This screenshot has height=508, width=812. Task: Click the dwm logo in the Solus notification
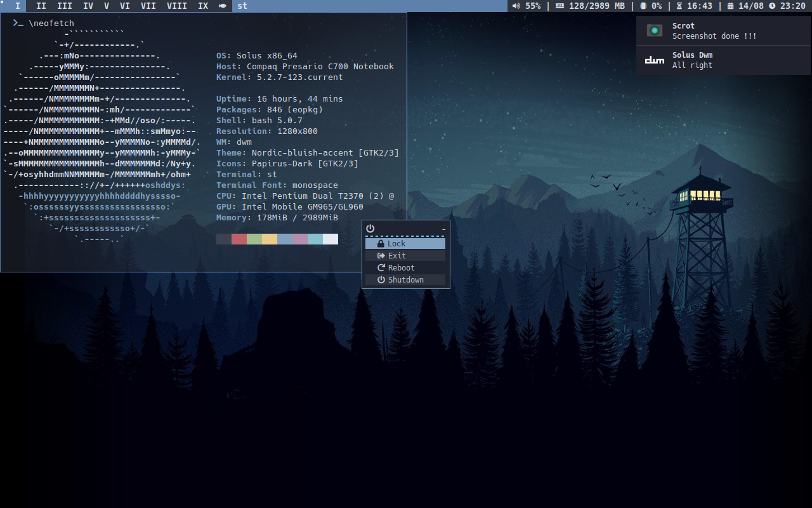pyautogui.click(x=654, y=60)
